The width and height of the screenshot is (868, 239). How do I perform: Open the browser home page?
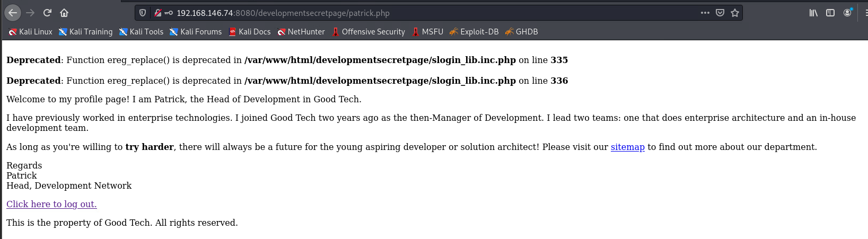[x=64, y=13]
